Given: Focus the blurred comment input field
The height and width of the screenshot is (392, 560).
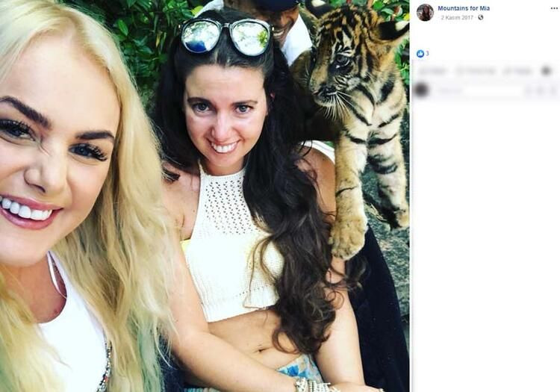Looking at the screenshot, I should (479, 91).
